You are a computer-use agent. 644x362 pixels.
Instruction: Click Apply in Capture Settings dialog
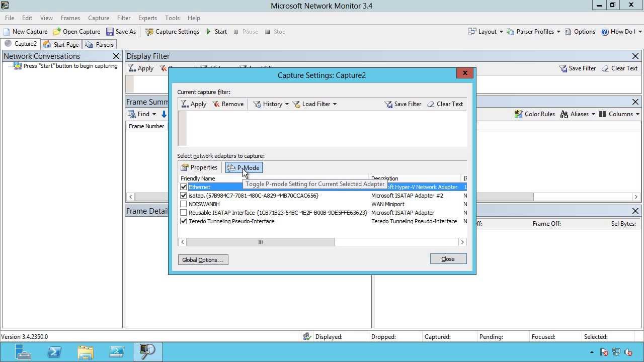click(194, 104)
